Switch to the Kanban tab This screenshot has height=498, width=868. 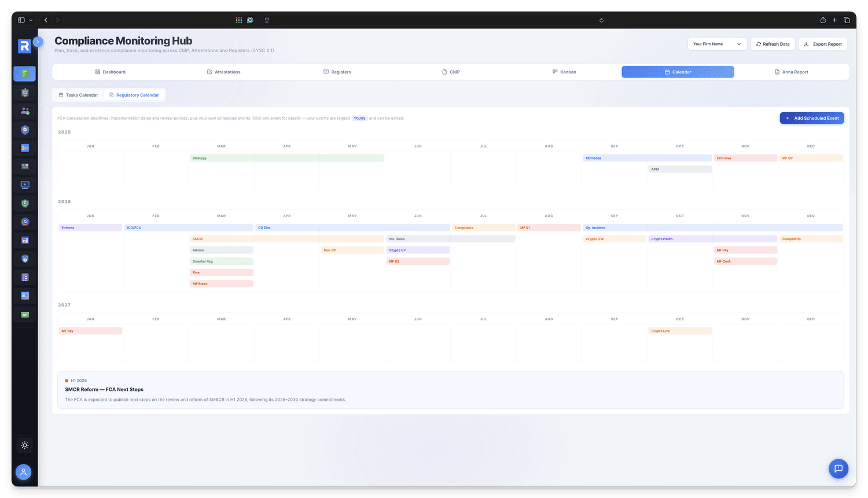point(564,72)
